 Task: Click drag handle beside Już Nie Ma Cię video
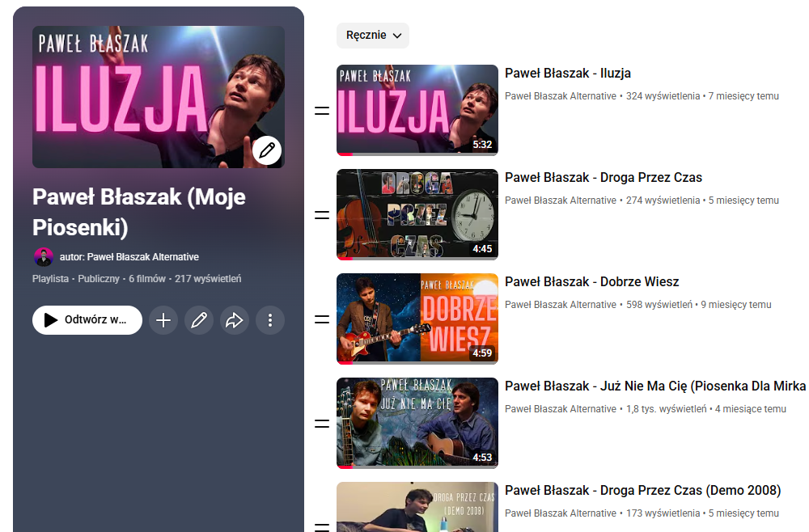click(322, 424)
